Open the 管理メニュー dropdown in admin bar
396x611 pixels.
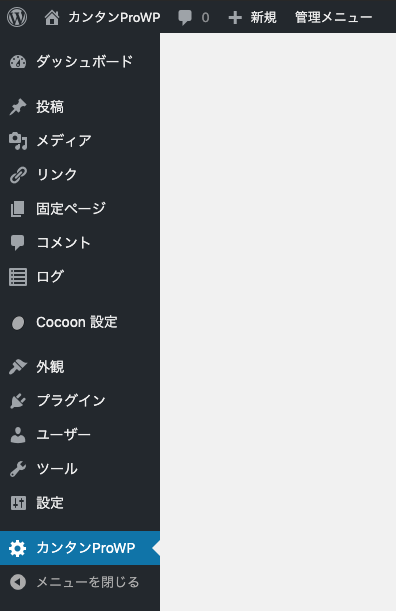pyautogui.click(x=333, y=18)
